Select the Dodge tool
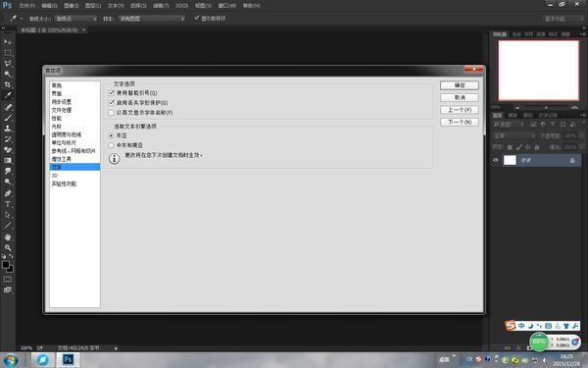 pos(8,182)
